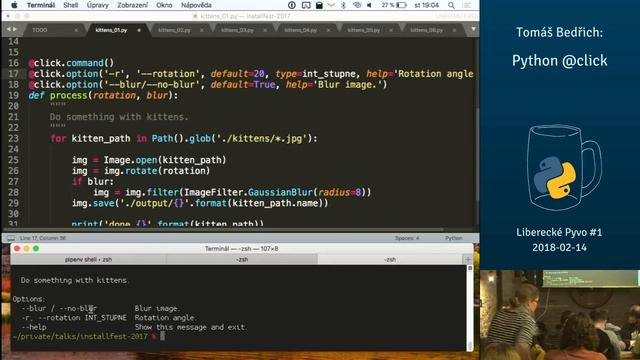This screenshot has height=360, width=640.
Task: Click 'Line 17, Column 36' in status bar
Action: [43, 238]
